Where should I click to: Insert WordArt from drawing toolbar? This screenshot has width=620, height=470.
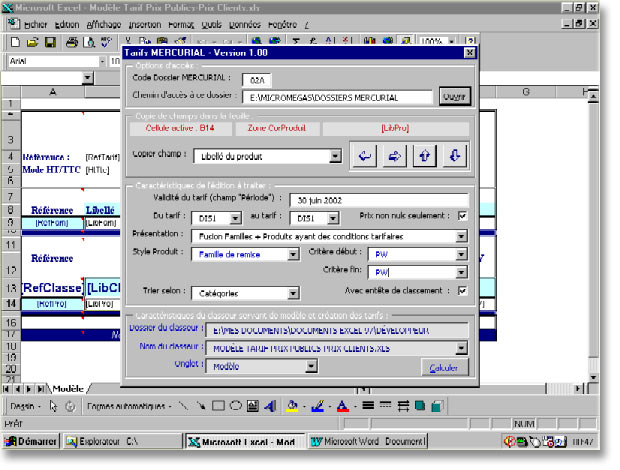click(x=270, y=406)
